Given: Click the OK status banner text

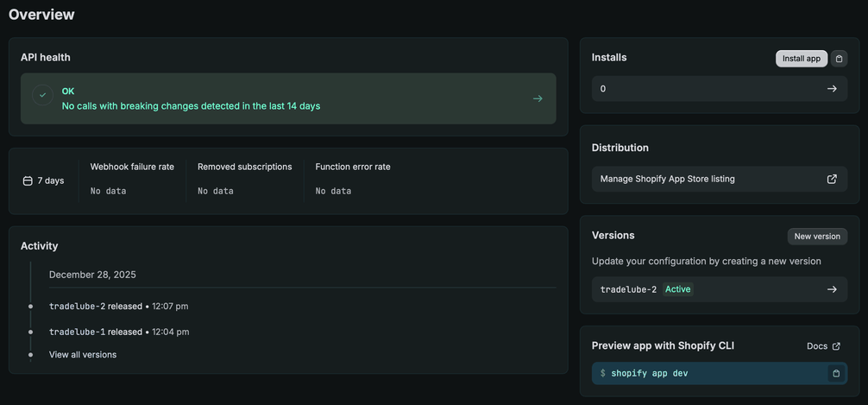Looking at the screenshot, I should pos(68,92).
